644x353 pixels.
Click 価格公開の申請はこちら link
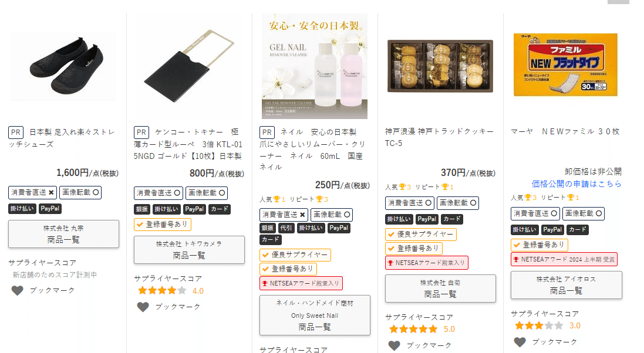pos(576,184)
